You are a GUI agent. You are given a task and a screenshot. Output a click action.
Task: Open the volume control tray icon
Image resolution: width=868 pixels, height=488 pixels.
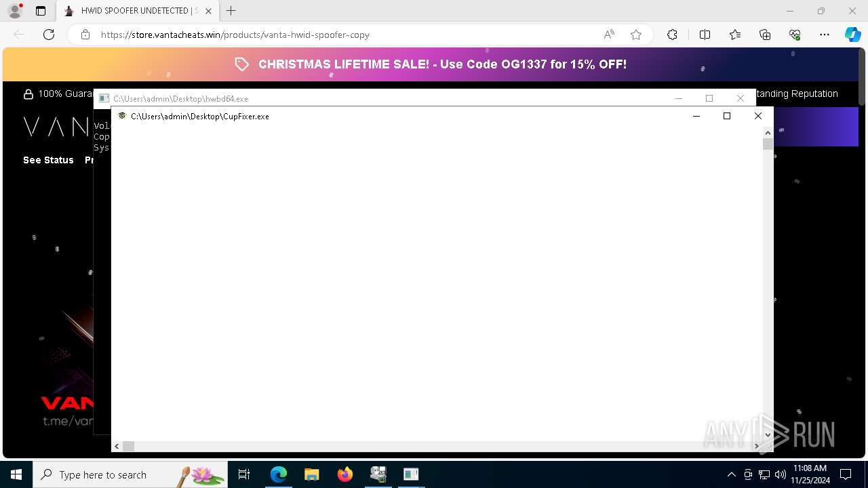point(781,474)
